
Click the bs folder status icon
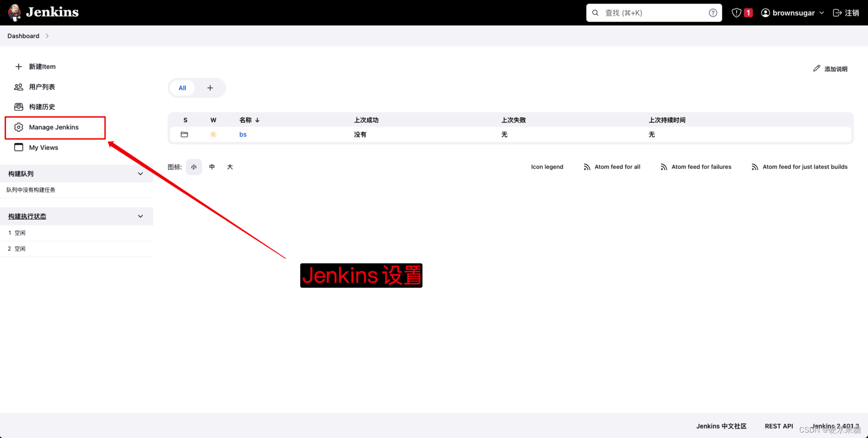pos(184,134)
